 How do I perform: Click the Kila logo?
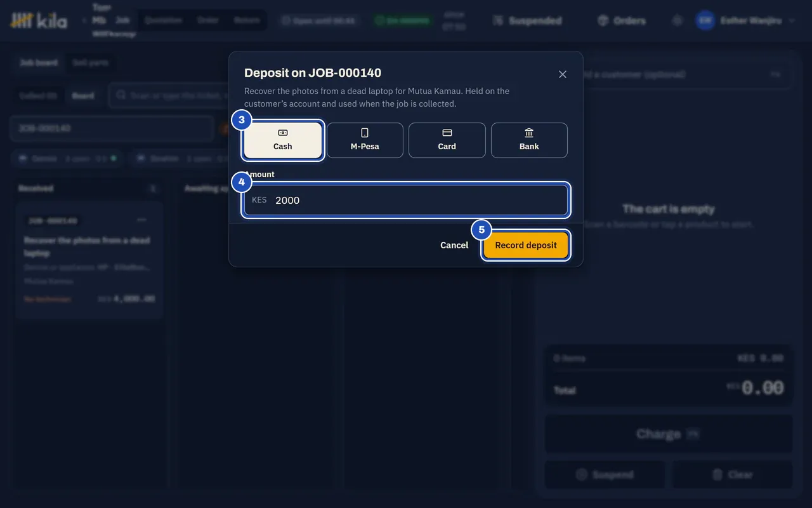click(x=39, y=21)
